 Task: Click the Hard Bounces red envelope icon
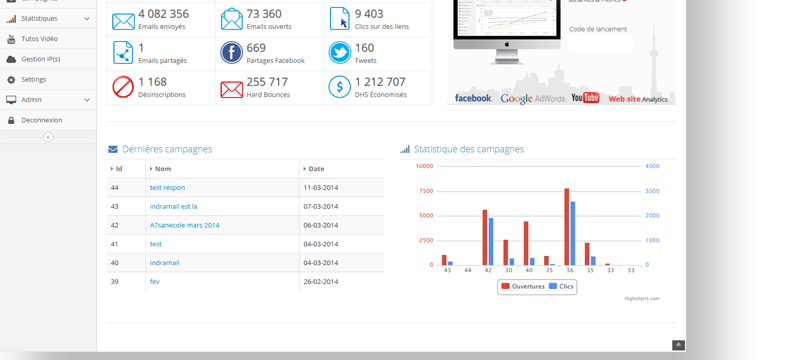232,90
